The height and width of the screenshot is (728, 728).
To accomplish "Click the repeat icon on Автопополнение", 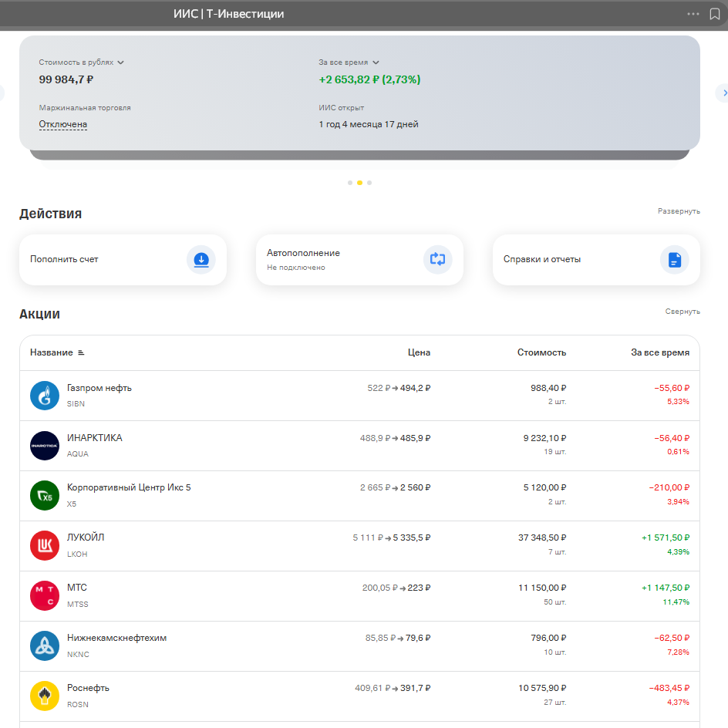I will click(x=437, y=260).
